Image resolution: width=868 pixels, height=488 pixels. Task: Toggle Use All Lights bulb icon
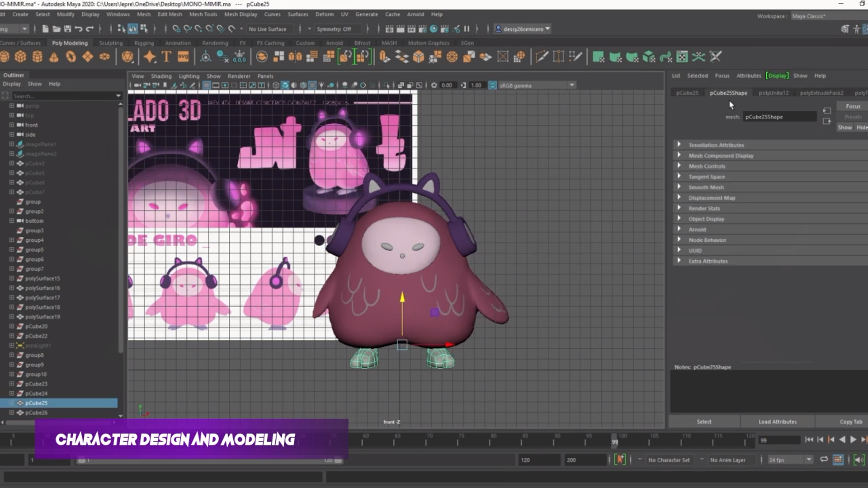tap(321, 85)
